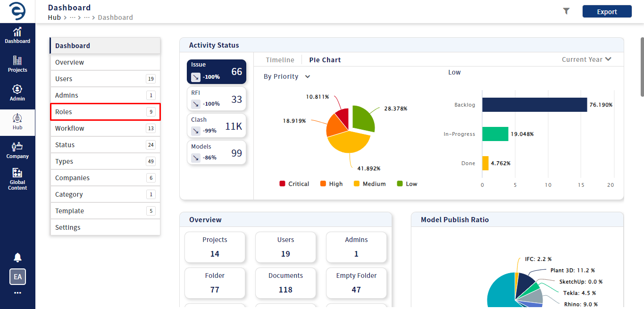
Task: Toggle the Medium legend swatch
Action: [x=357, y=184]
